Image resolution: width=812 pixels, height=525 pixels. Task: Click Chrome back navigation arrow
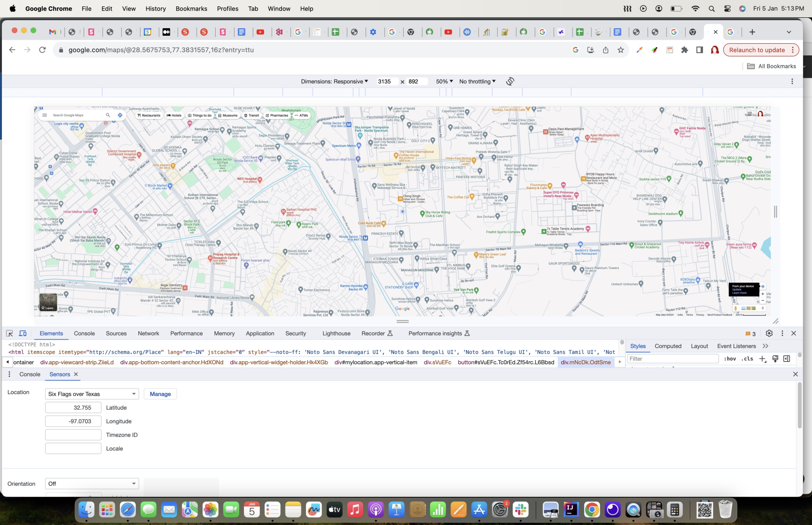12,50
